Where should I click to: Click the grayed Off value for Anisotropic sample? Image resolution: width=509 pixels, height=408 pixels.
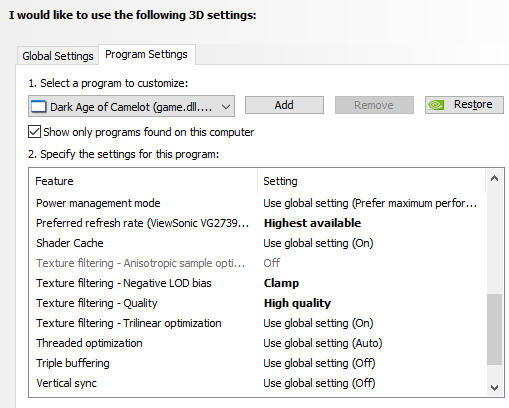tap(272, 263)
